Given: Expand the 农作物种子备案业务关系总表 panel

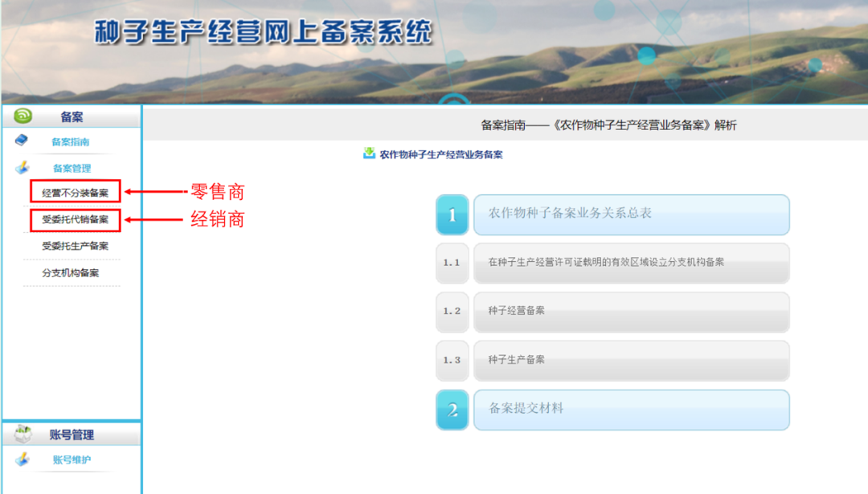Looking at the screenshot, I should tap(633, 214).
